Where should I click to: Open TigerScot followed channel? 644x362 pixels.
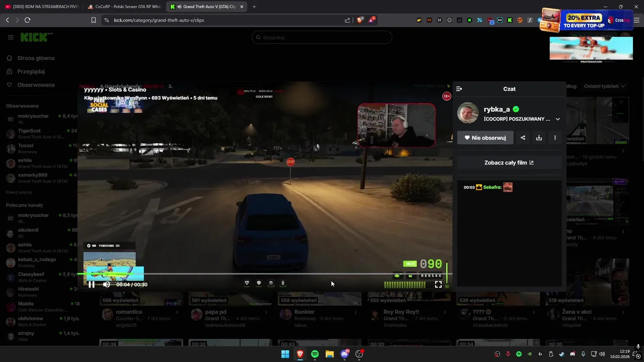coord(40,133)
